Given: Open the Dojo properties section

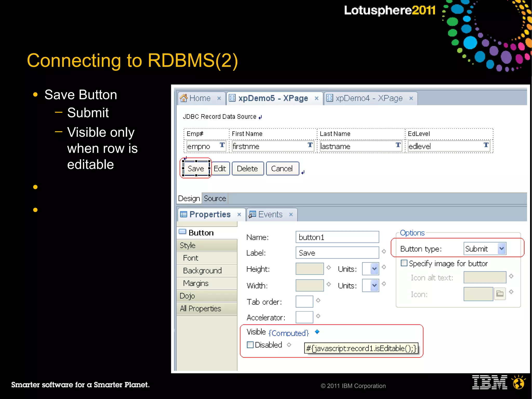Looking at the screenshot, I should 207,296.
